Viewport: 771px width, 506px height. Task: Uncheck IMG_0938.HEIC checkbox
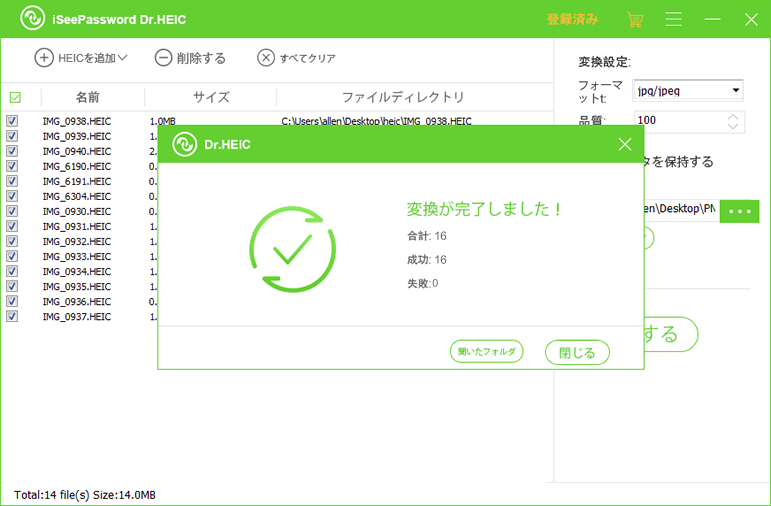pyautogui.click(x=12, y=120)
